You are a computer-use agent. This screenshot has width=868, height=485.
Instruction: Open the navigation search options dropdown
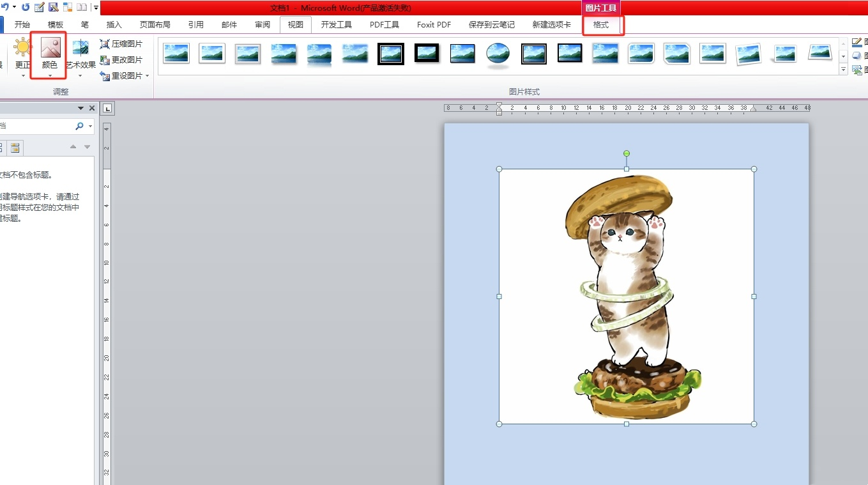[91, 126]
